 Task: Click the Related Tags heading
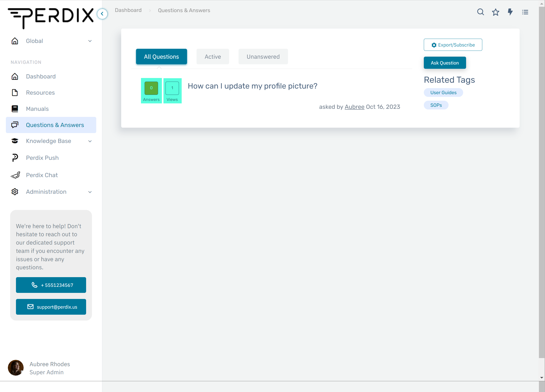[449, 80]
